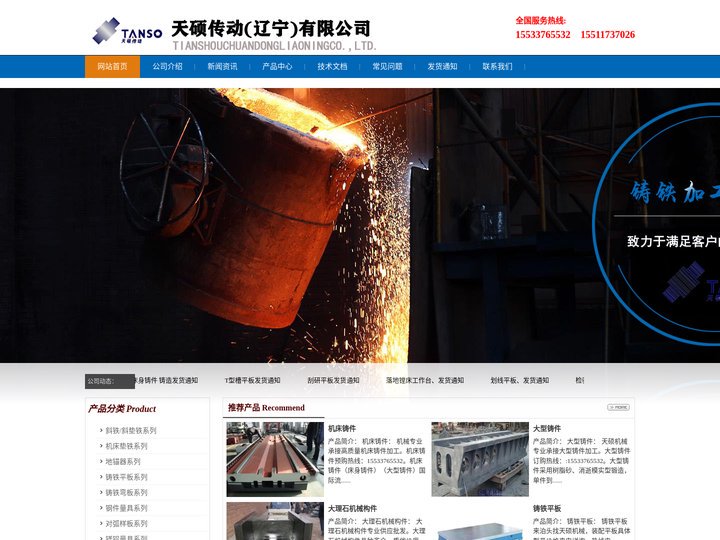
Task: Go to 发货通知 in the navigation bar
Action: (442, 67)
